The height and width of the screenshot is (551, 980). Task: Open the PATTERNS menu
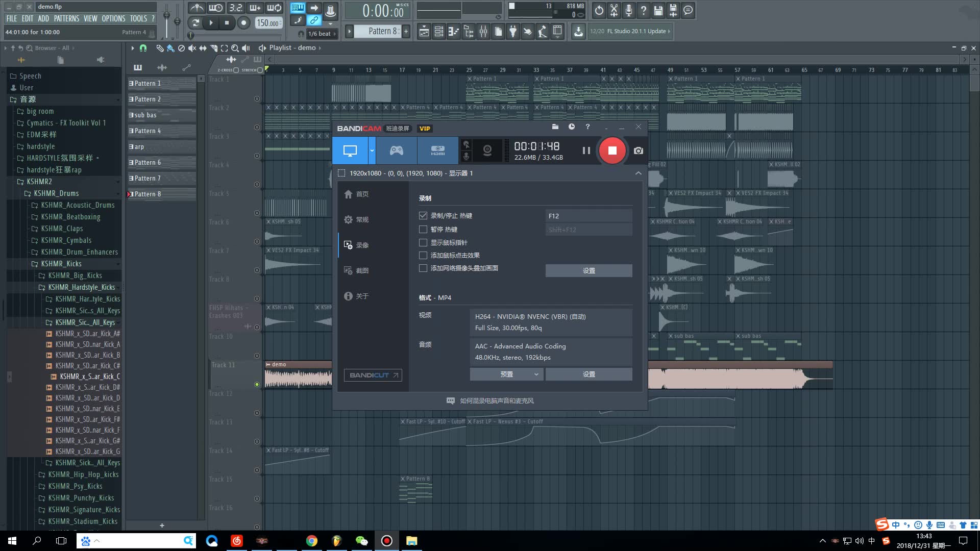66,18
